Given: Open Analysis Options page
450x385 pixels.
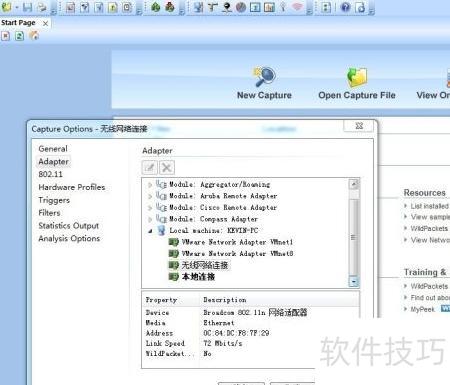Looking at the screenshot, I should pyautogui.click(x=69, y=238).
